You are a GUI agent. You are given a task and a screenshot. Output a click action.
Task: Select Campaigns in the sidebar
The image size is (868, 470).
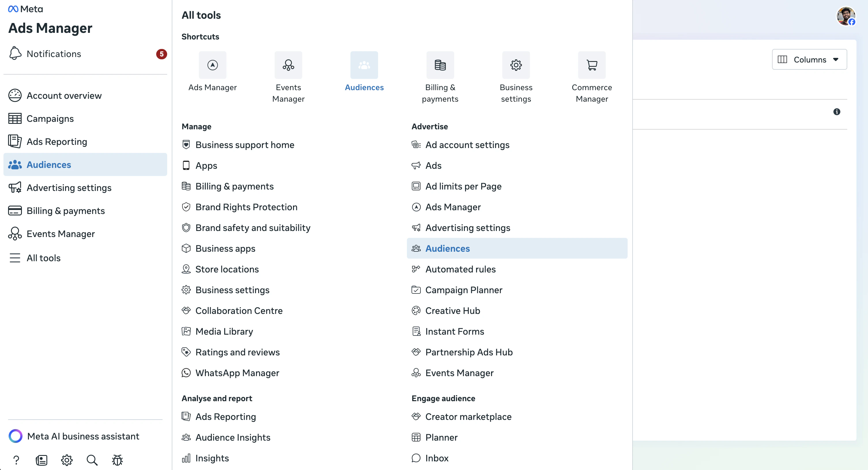pos(50,119)
